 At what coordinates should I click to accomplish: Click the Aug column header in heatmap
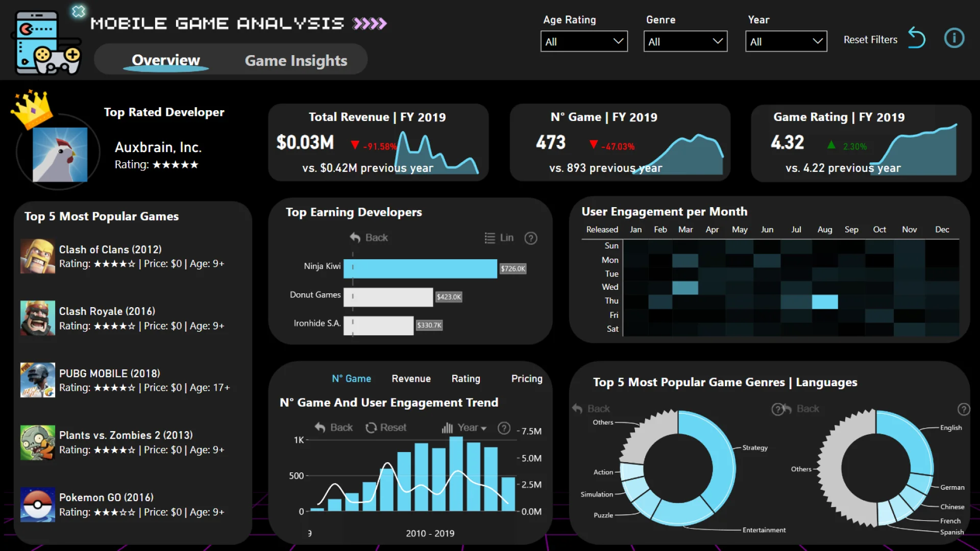coord(825,230)
